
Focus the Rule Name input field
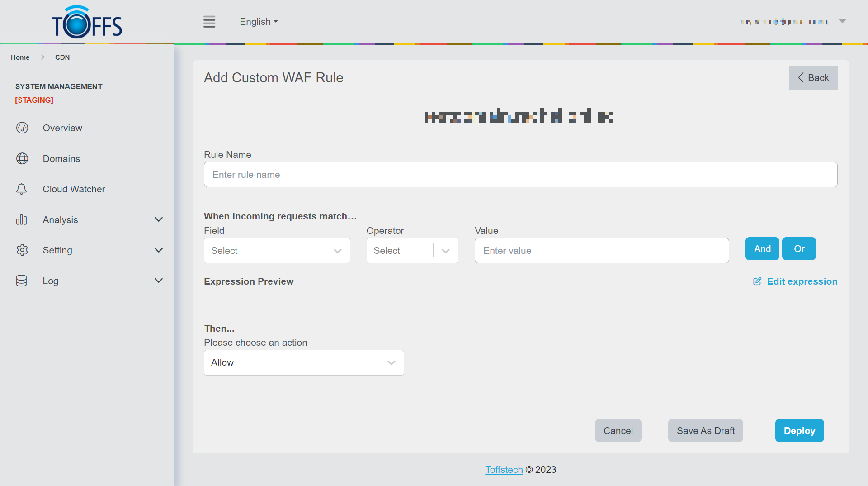520,175
